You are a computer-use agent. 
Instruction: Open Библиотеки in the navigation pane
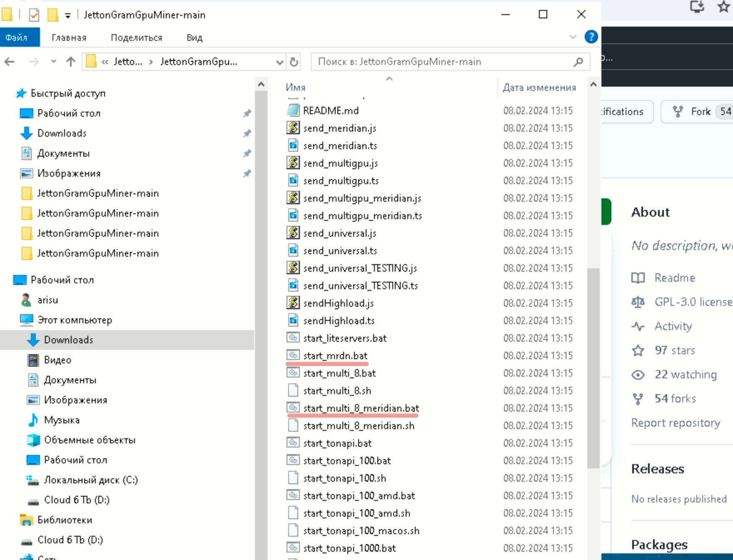[x=65, y=520]
